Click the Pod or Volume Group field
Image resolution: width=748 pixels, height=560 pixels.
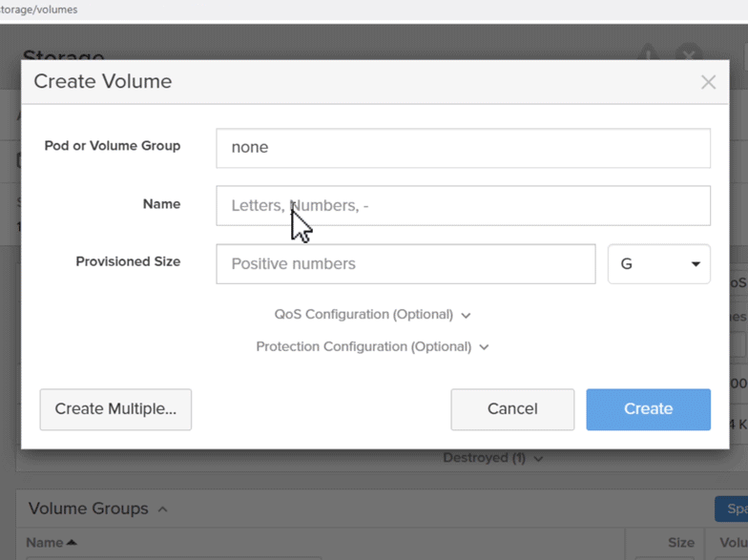coord(463,148)
